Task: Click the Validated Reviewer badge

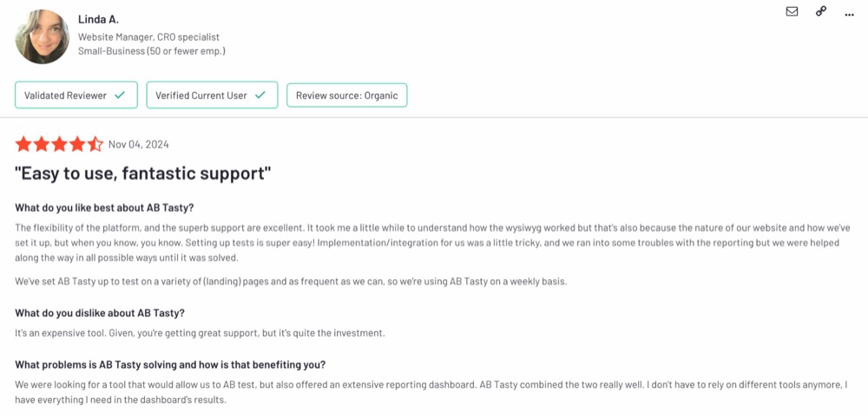Action: pyautogui.click(x=76, y=95)
